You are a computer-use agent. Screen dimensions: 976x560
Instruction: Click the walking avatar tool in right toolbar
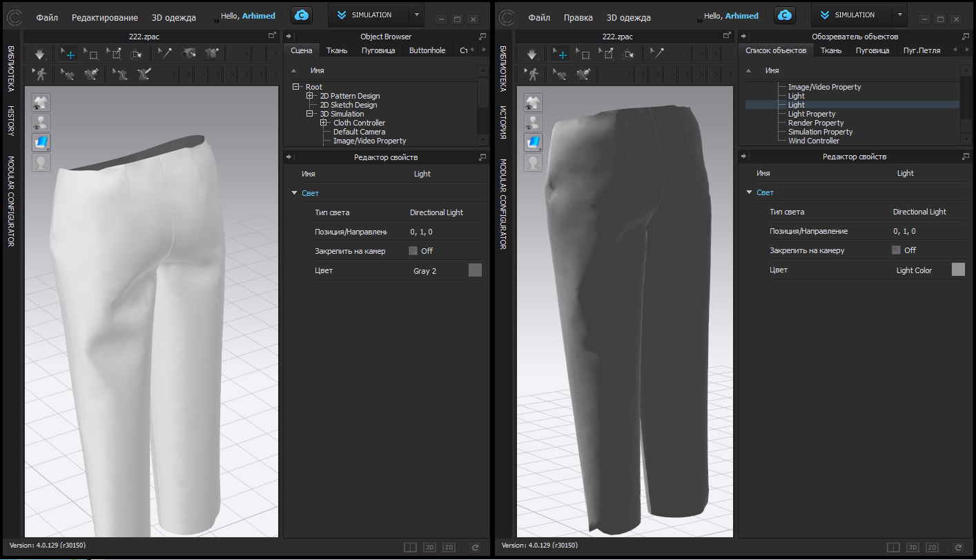(531, 74)
